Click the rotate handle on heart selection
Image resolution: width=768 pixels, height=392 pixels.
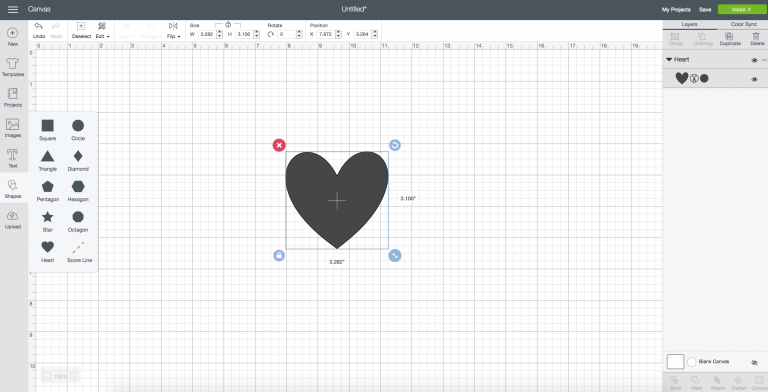click(x=395, y=145)
